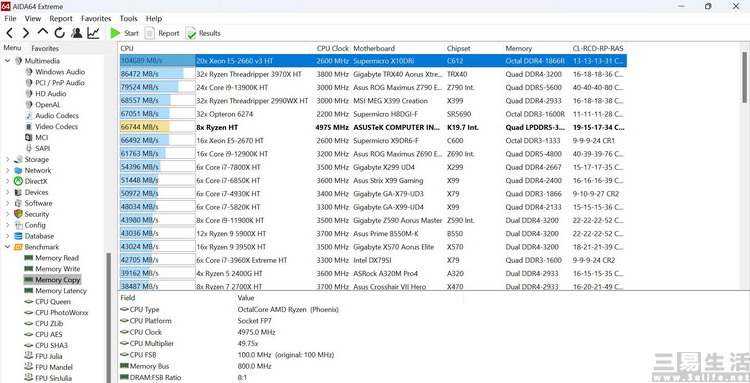Expand the Config tree node
This screenshot has height=383, width=750.
click(x=7, y=225)
